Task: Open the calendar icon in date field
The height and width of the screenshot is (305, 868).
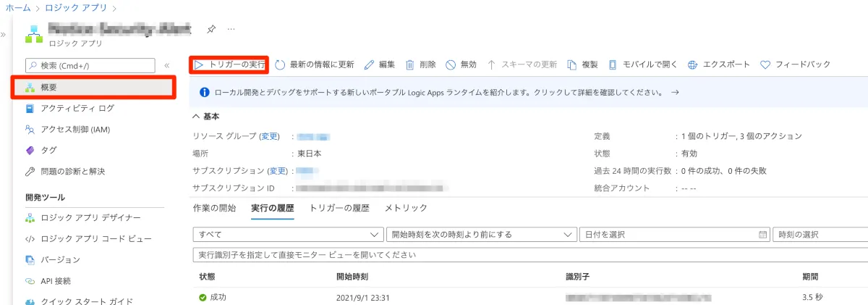Action: [762, 235]
